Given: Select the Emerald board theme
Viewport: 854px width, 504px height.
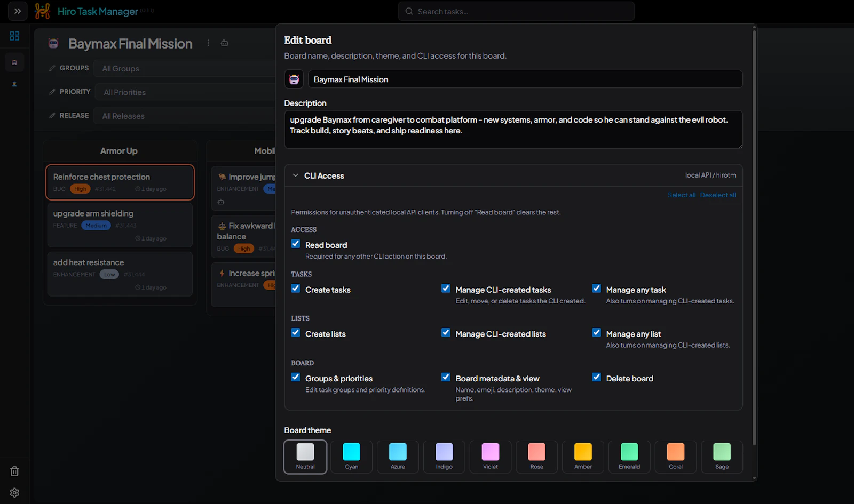Looking at the screenshot, I should (629, 457).
